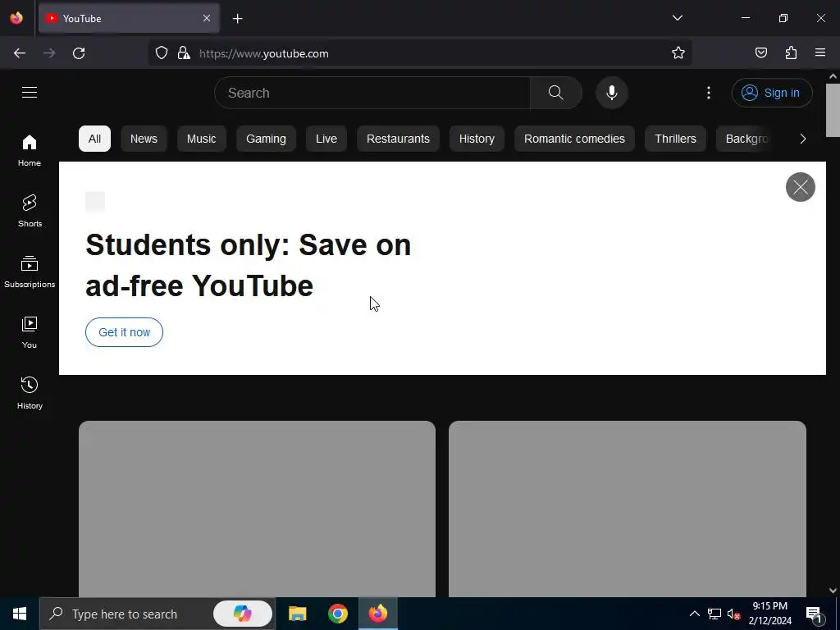Show more category chips arrow
Image resolution: width=840 pixels, height=630 pixels.
tap(802, 139)
